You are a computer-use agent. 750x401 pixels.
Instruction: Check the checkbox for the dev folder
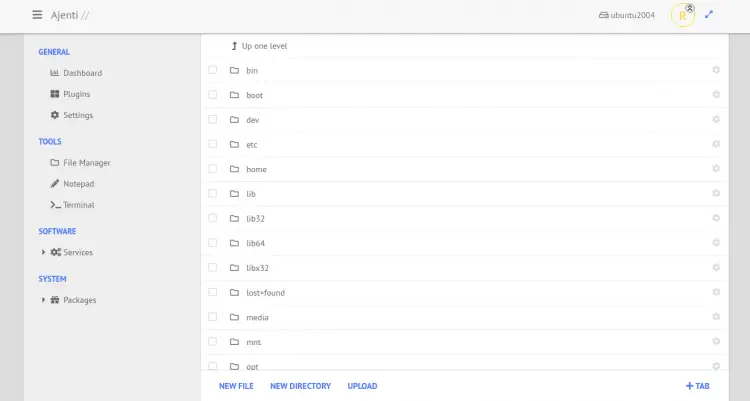[x=212, y=120]
